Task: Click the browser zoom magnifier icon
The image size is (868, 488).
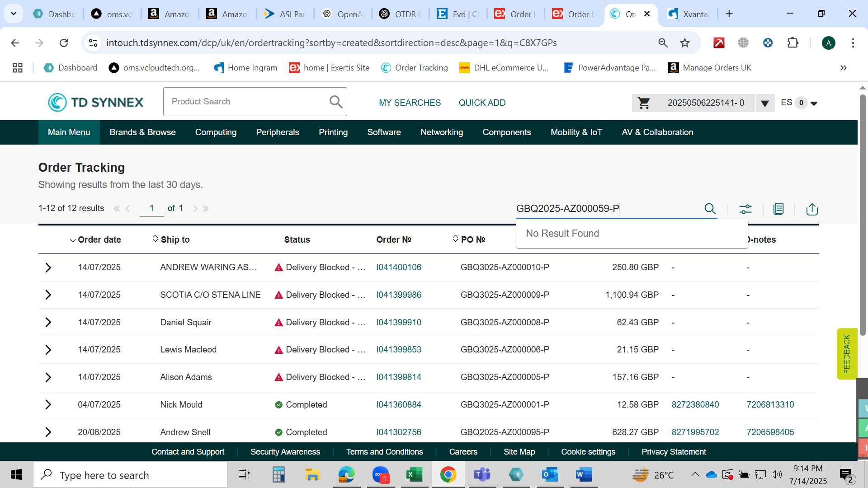Action: pos(663,43)
